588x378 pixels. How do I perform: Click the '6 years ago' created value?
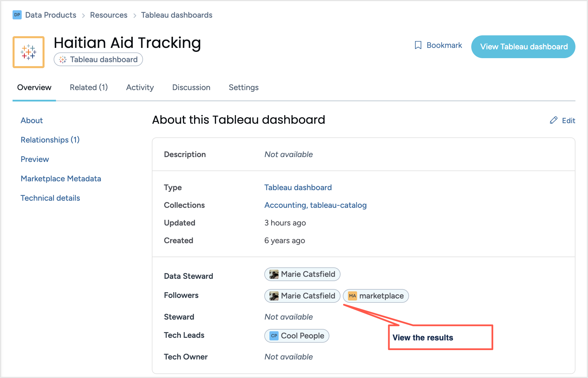[x=285, y=240]
